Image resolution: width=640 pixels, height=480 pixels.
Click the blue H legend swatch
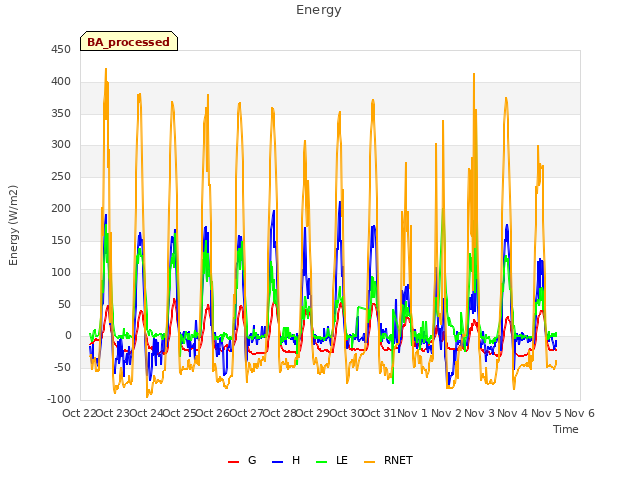pos(277,462)
